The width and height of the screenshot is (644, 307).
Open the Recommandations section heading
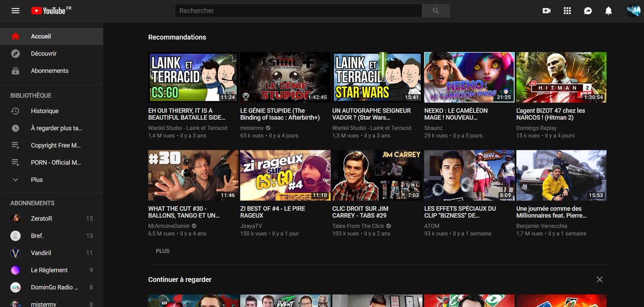(177, 37)
